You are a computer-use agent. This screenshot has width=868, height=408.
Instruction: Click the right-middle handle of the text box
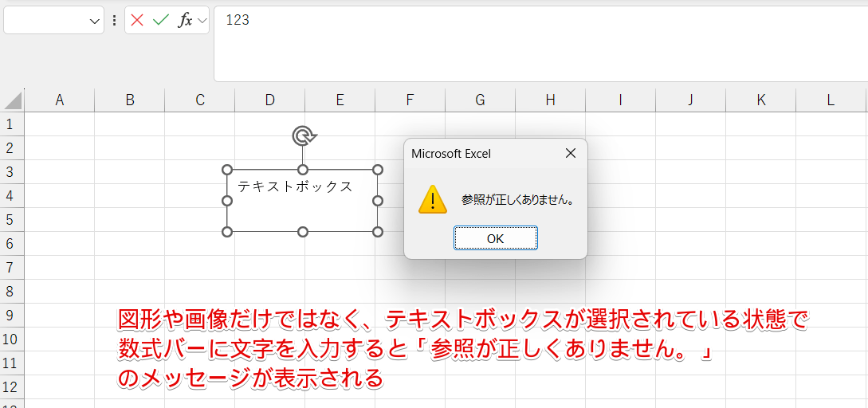[378, 200]
